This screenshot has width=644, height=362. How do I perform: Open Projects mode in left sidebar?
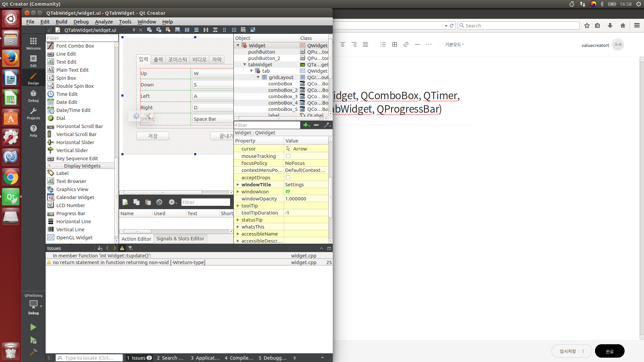pyautogui.click(x=33, y=113)
